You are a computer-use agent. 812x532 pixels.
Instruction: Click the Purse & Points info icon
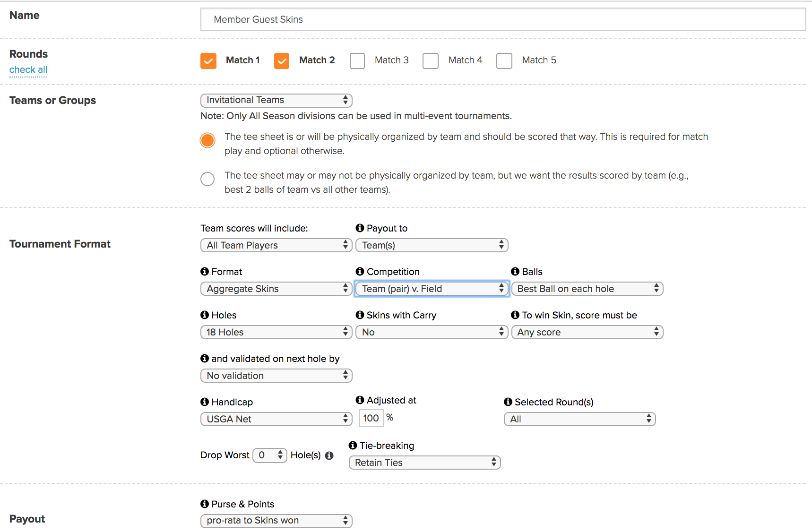(x=205, y=504)
